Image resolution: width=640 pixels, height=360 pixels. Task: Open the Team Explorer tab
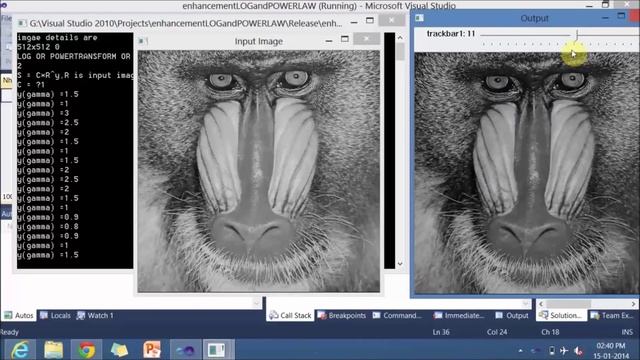[612, 315]
